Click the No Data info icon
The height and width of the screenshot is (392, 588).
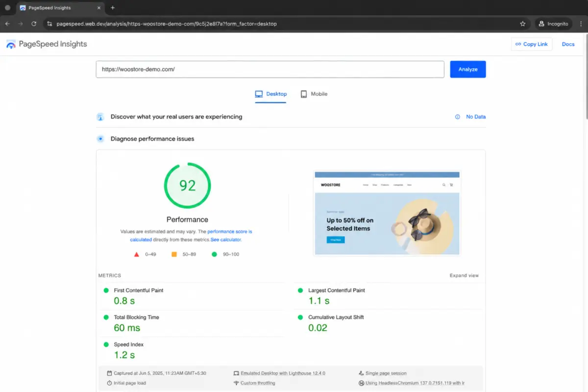(458, 117)
